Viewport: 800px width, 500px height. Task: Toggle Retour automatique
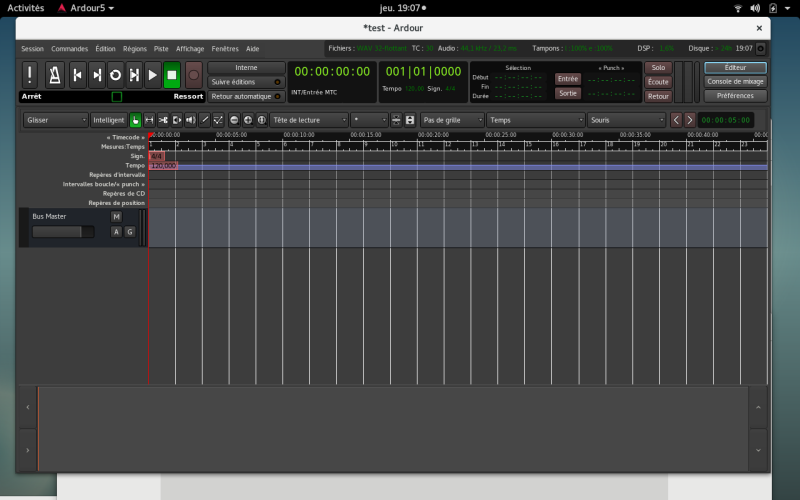(x=246, y=96)
